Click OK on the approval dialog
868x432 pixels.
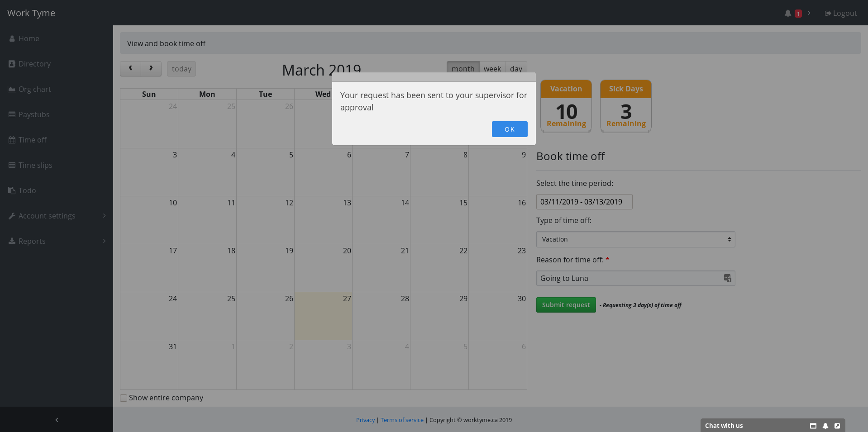510,129
